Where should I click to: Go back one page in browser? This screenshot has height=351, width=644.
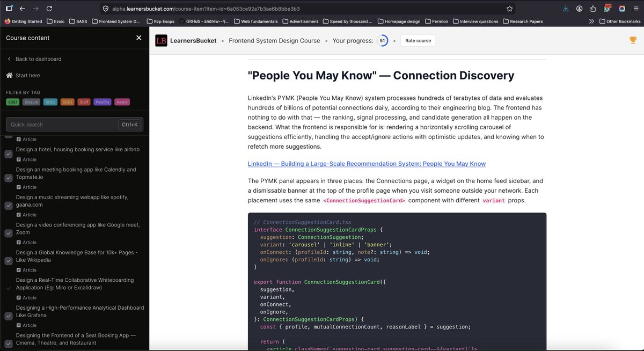pos(23,9)
